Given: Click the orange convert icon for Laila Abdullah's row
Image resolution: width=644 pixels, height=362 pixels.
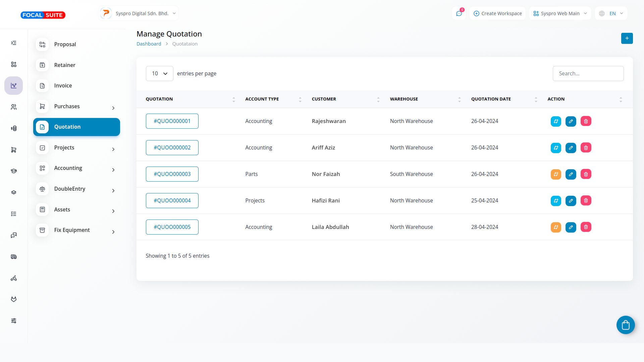Looking at the screenshot, I should click(x=556, y=227).
